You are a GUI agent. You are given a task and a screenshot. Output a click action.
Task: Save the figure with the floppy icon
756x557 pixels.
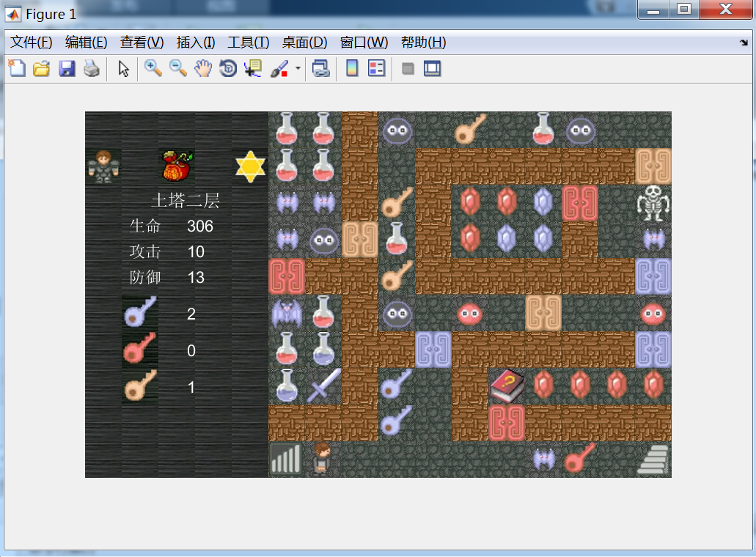(67, 68)
